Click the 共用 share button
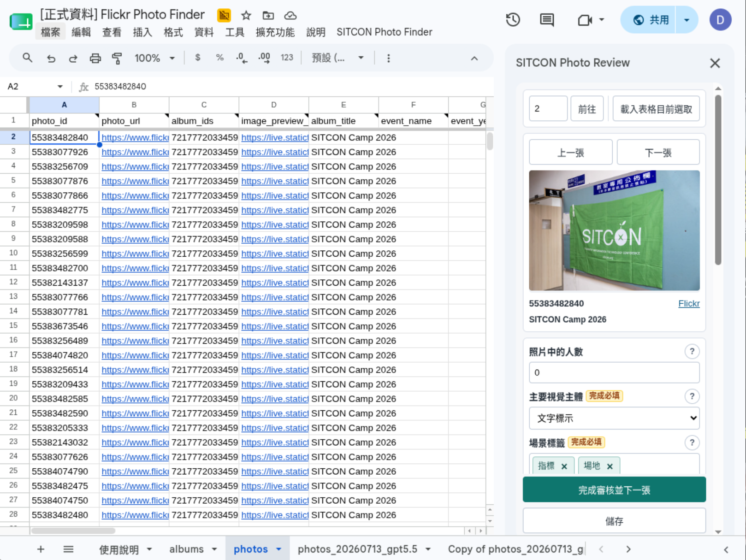746x560 pixels. pyautogui.click(x=650, y=20)
